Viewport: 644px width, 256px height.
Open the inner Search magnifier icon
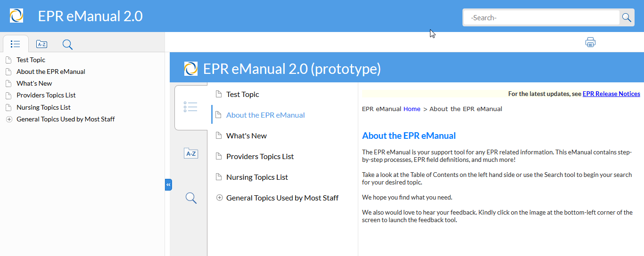pyautogui.click(x=190, y=198)
